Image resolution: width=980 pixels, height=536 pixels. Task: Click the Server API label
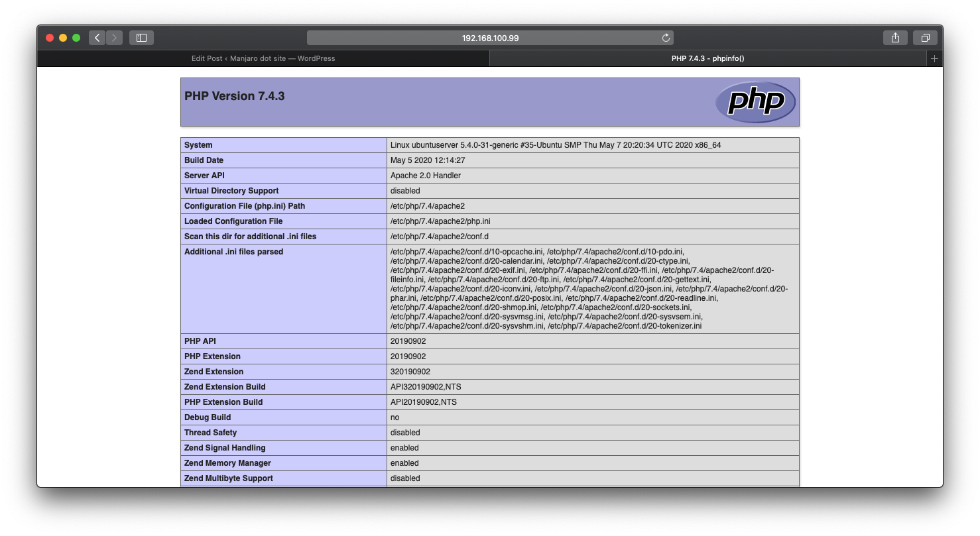pyautogui.click(x=204, y=176)
